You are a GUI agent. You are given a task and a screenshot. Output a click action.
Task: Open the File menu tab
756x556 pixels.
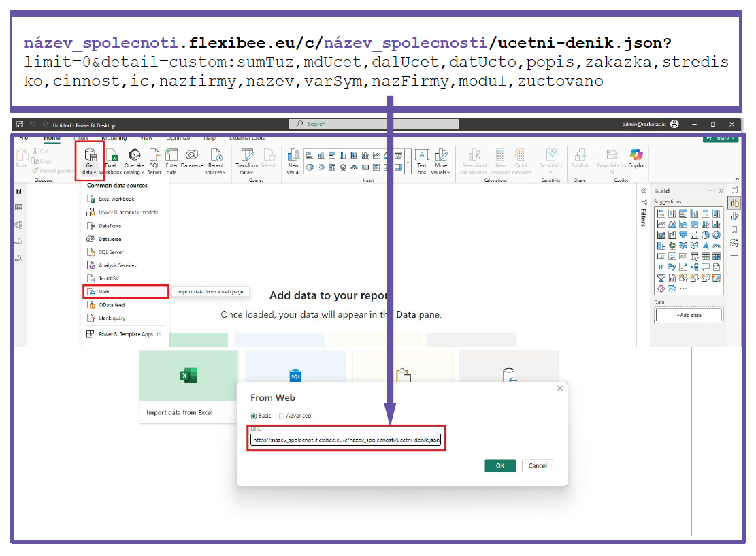(x=23, y=138)
